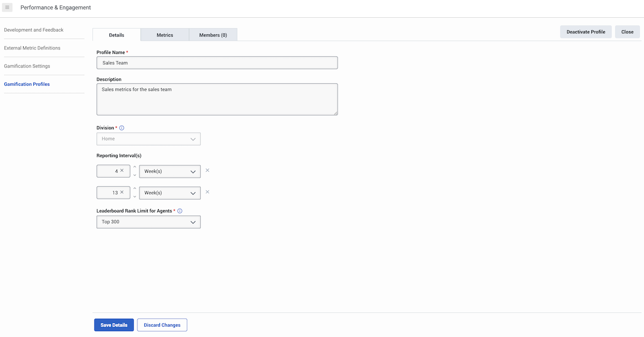Remove the 13 Week(s) reporting interval row

(x=207, y=192)
